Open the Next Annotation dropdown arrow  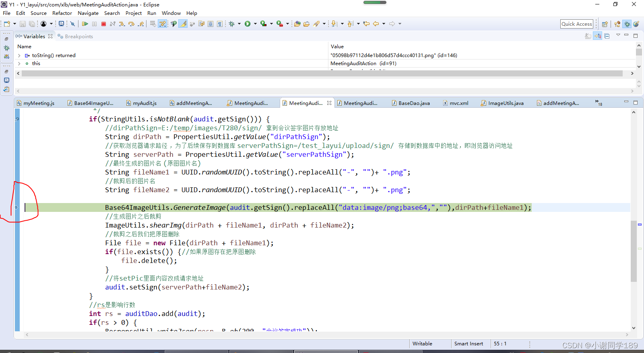pos(342,24)
